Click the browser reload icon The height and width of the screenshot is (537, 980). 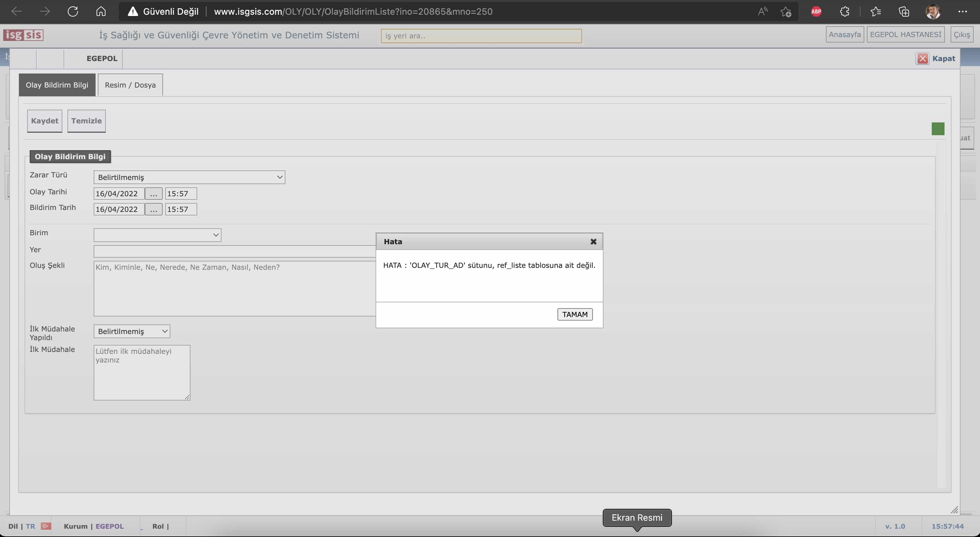coord(73,12)
